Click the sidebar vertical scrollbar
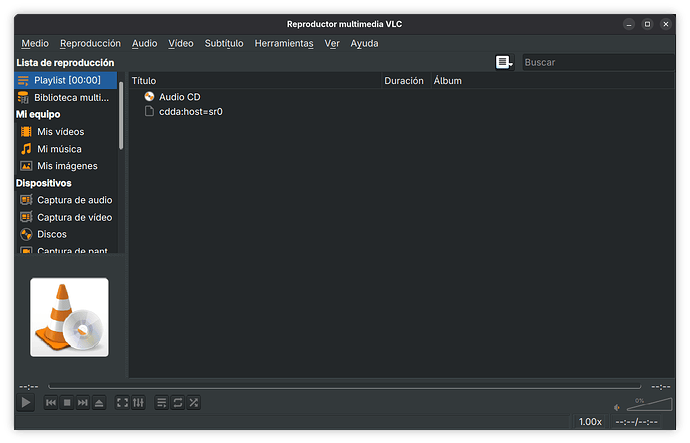The height and width of the screenshot is (443, 690). 121,115
